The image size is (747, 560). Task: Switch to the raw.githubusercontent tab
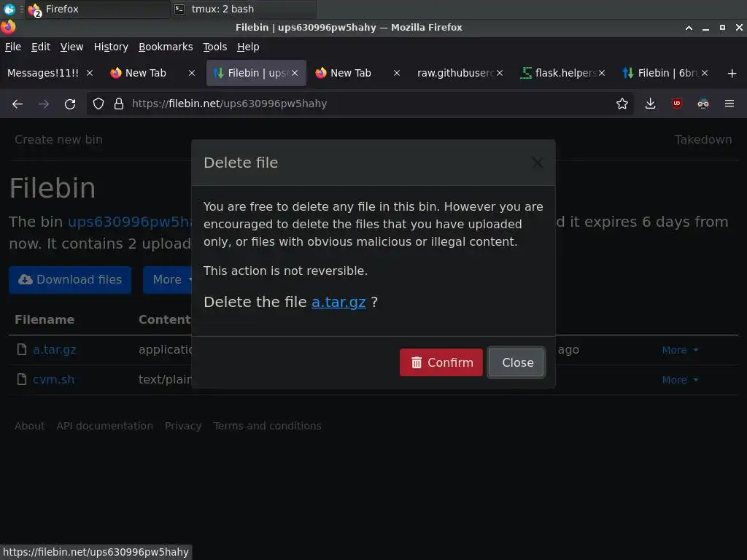(455, 73)
